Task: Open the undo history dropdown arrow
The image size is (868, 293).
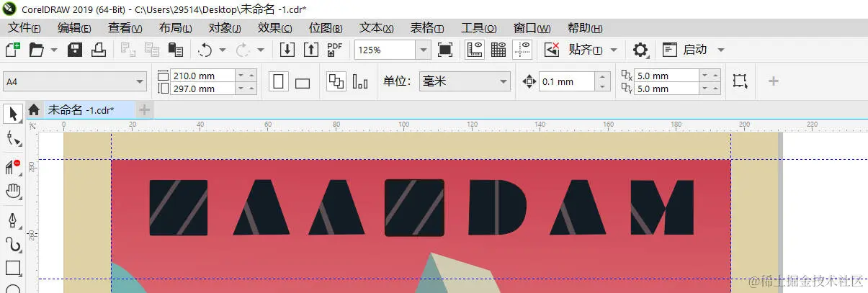Action: (223, 50)
